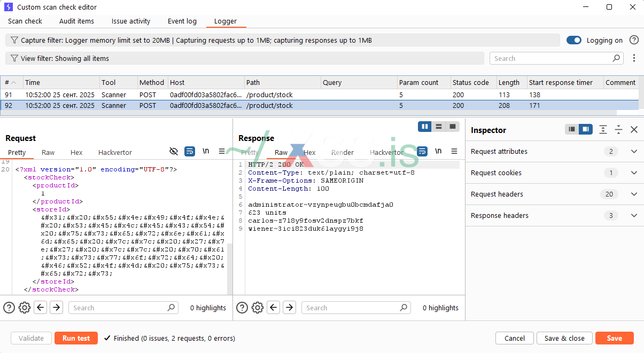644x353 pixels.
Task: Go to next Response search match
Action: click(x=290, y=308)
